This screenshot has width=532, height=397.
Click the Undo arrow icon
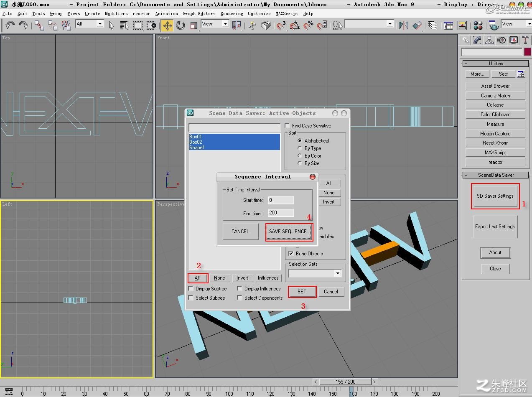click(x=10, y=25)
